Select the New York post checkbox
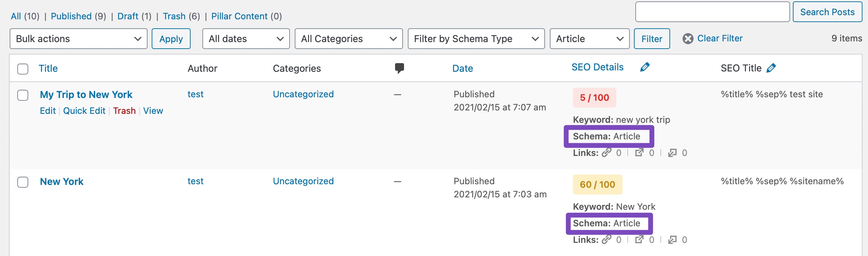The image size is (868, 256). [x=23, y=182]
